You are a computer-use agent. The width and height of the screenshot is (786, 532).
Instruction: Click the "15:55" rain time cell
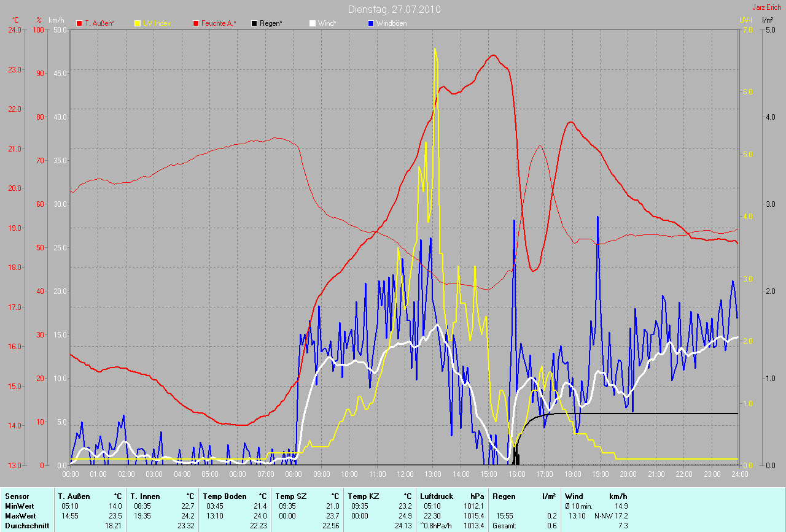(505, 516)
